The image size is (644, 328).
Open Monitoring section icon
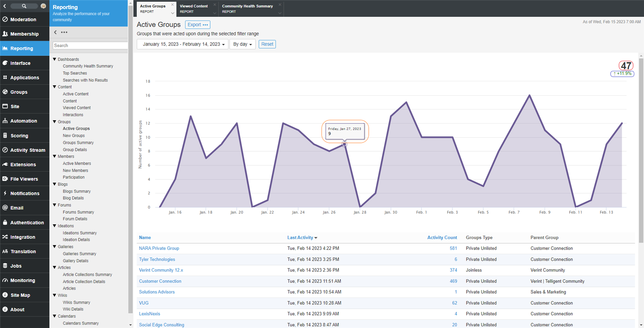click(x=5, y=280)
